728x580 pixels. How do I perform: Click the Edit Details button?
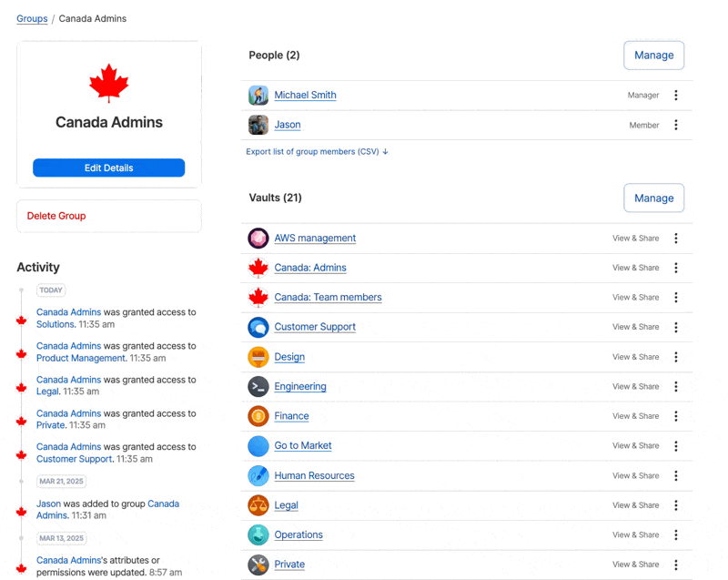108,168
